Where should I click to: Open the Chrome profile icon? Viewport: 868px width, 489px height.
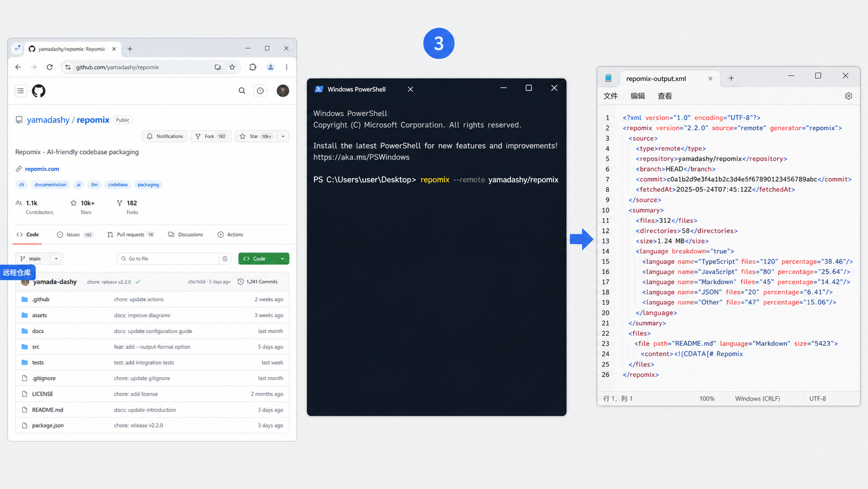(270, 67)
